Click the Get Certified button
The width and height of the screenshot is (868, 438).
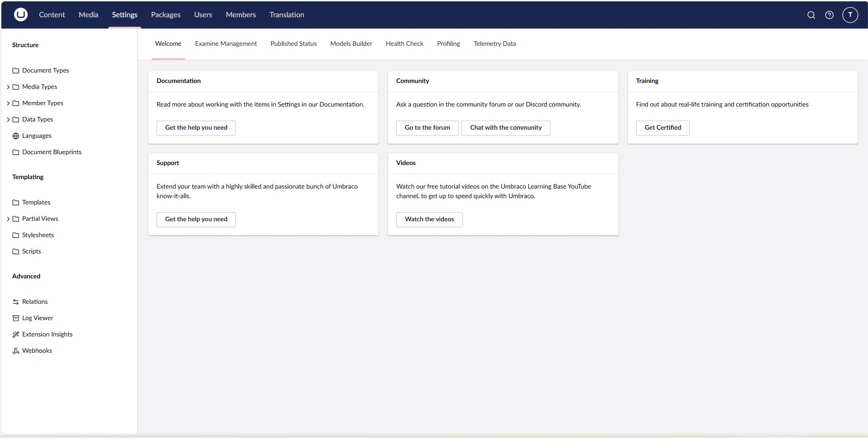pos(662,128)
